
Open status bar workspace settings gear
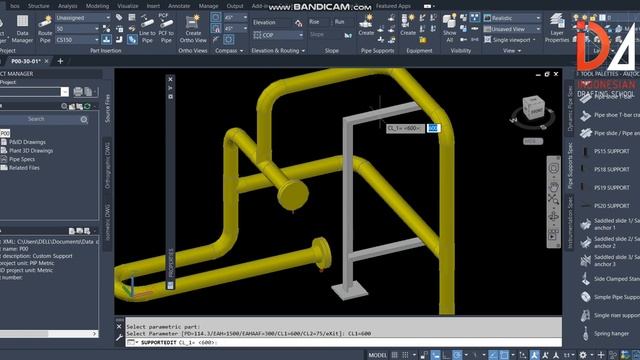583,355
